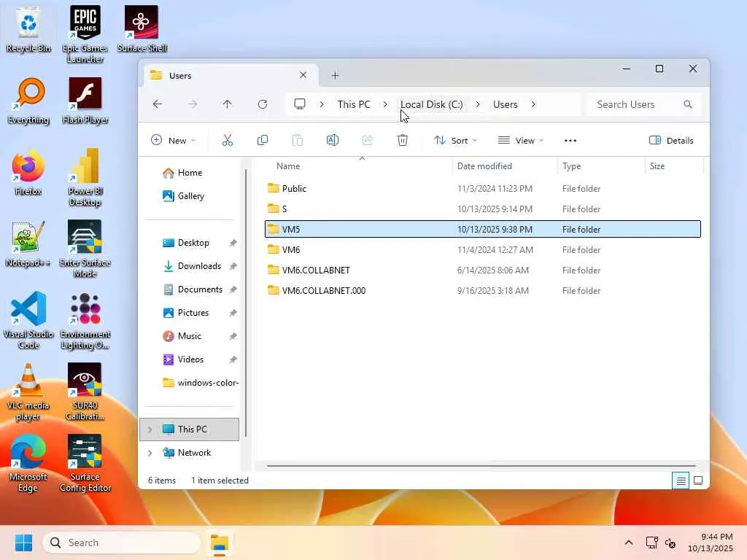Image resolution: width=747 pixels, height=560 pixels.
Task: Open SUR40 Calibration shortcut
Action: coord(85,392)
